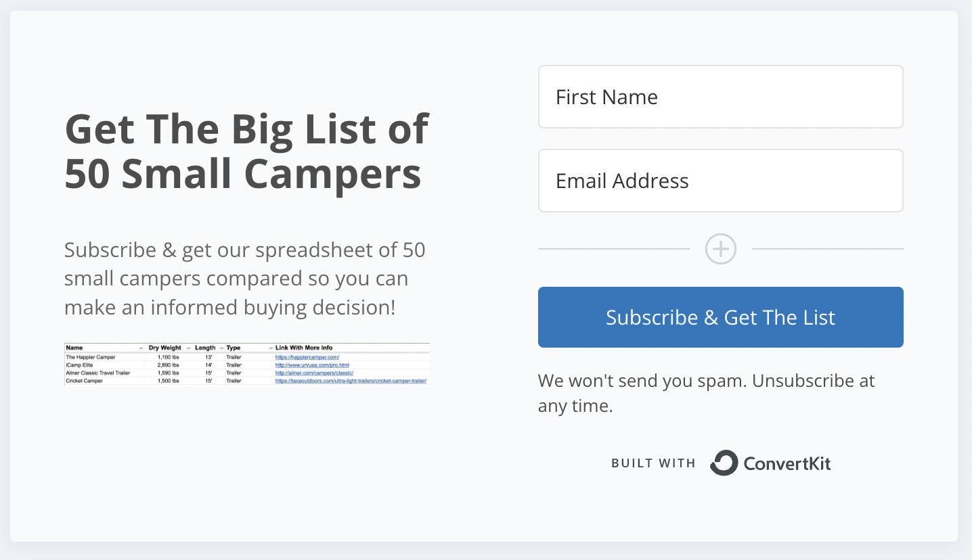Open the urvusa.com pro link

pos(313,365)
